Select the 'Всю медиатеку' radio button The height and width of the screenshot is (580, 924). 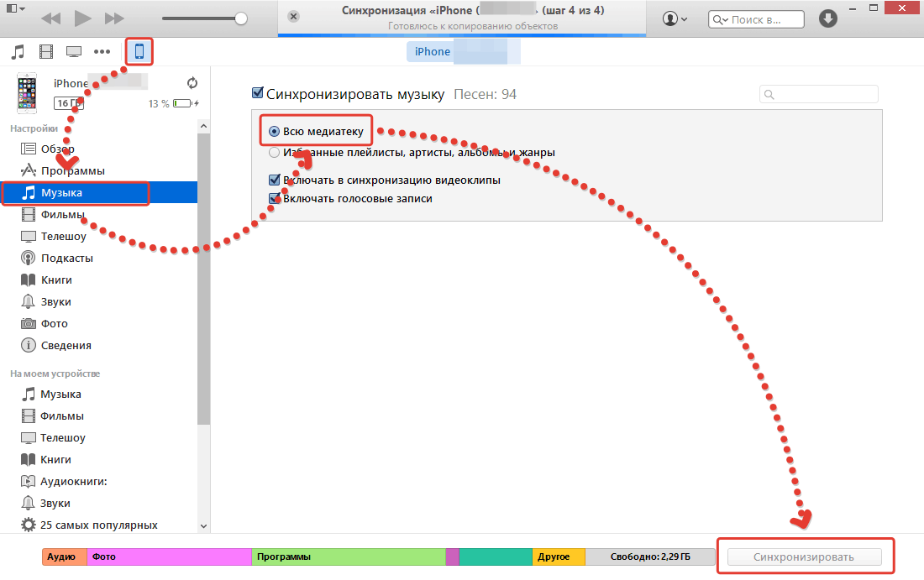point(274,131)
